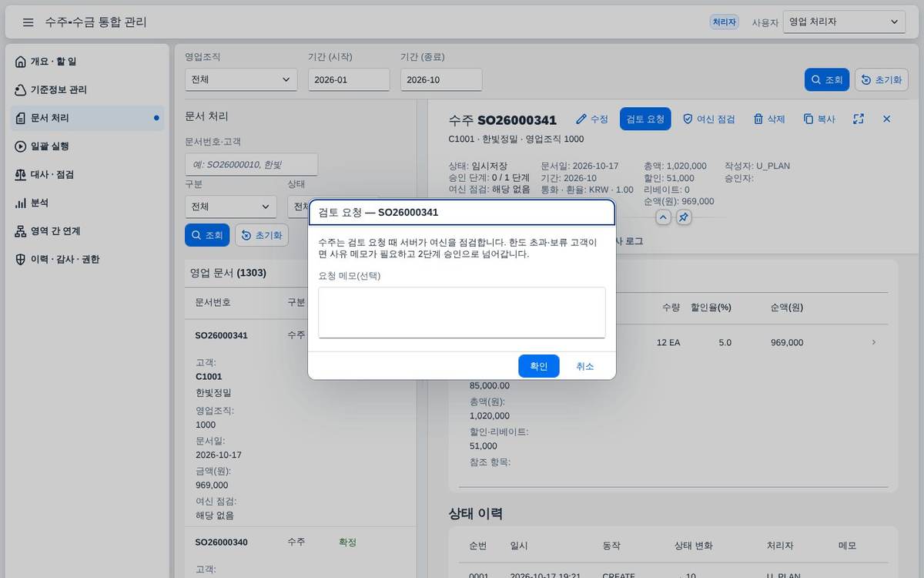Click the 확정 status of SO26000340
The image size is (924, 578).
click(348, 543)
